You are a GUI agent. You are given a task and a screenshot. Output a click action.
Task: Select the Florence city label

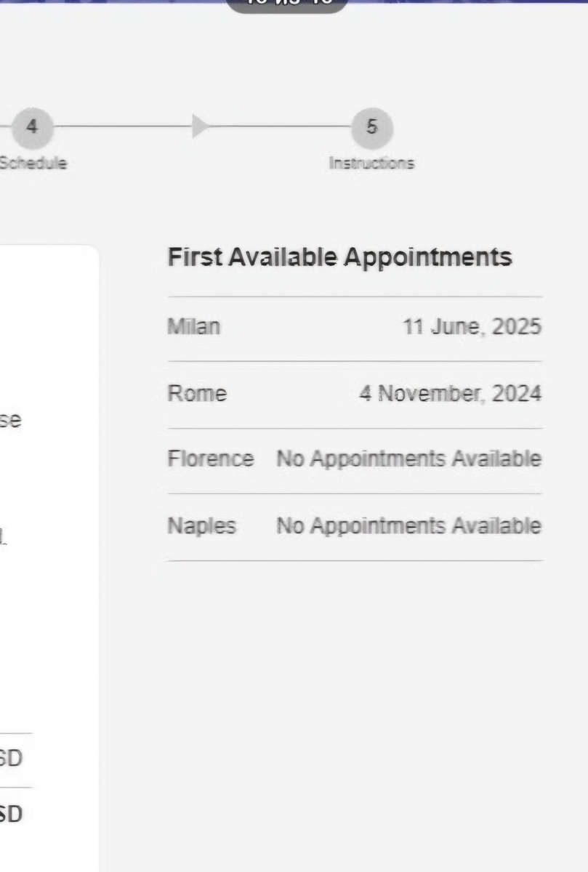coord(211,459)
